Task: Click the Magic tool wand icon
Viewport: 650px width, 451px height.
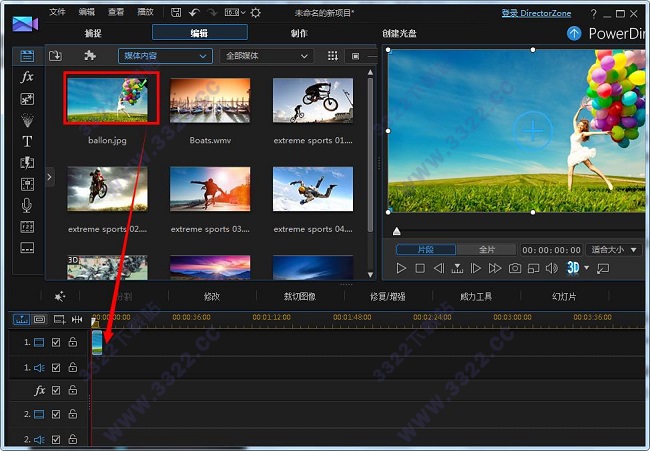Action: pos(60,296)
